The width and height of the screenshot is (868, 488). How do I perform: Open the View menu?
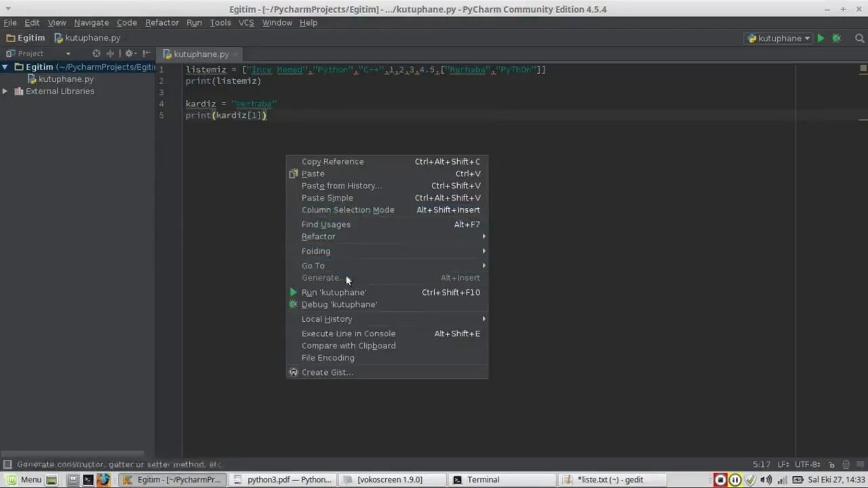click(57, 22)
